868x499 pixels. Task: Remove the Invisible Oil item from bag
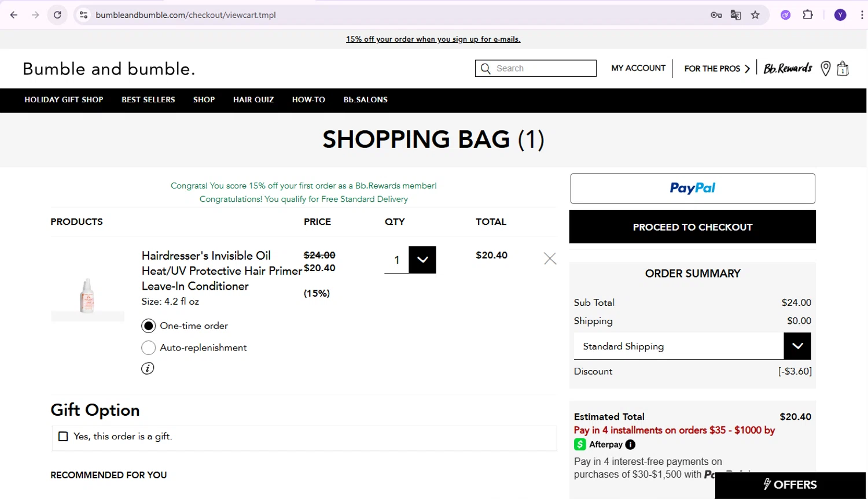(550, 258)
